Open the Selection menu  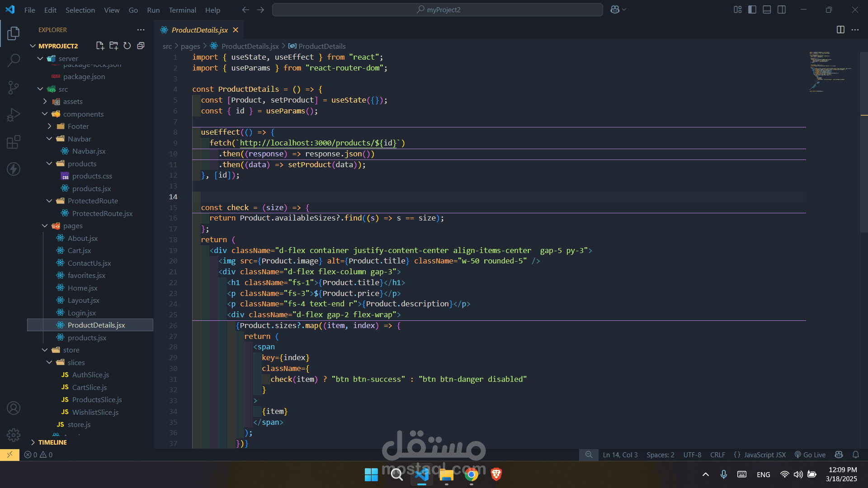[80, 10]
